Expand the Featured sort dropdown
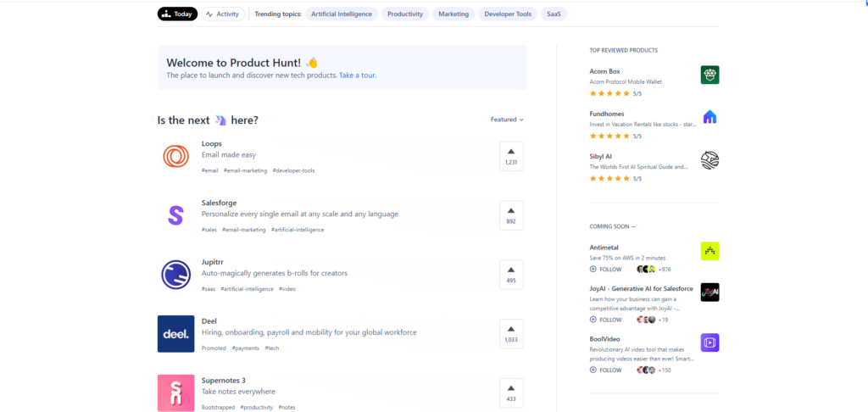 [507, 120]
